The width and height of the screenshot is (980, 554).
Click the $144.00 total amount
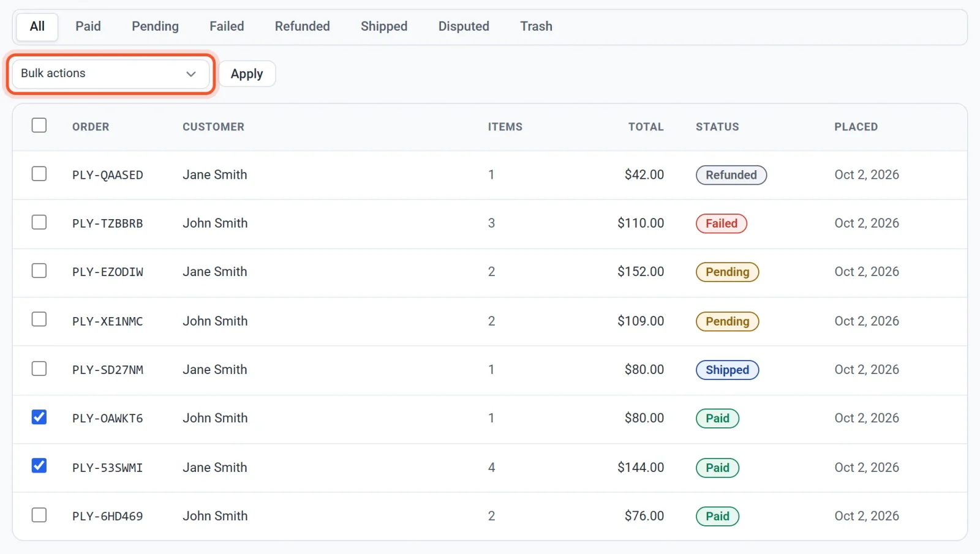tap(641, 468)
